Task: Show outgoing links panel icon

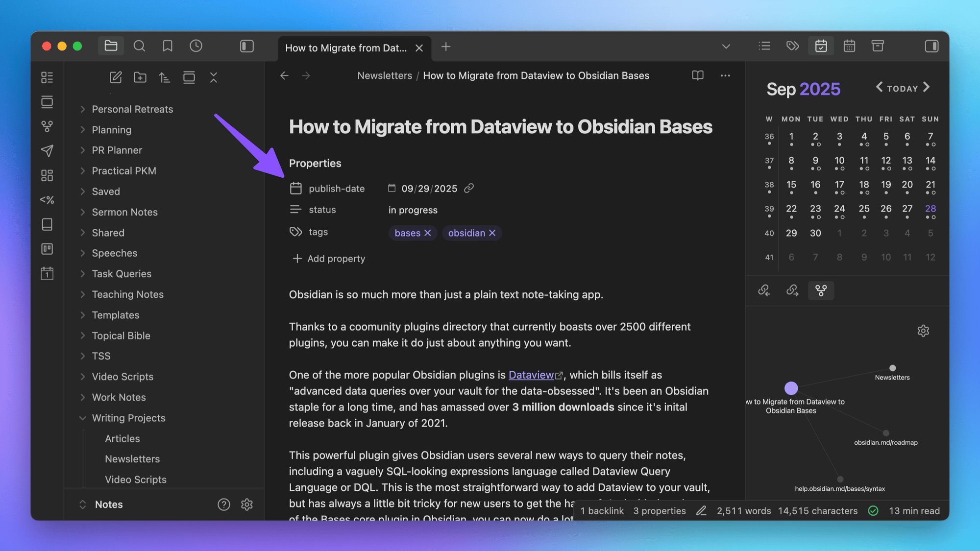Action: [792, 290]
